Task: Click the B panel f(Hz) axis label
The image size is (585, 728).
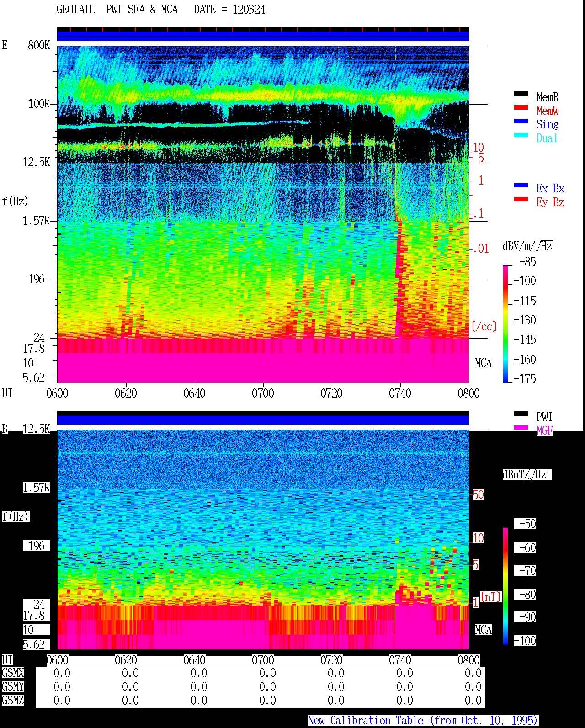Action: click(x=15, y=516)
